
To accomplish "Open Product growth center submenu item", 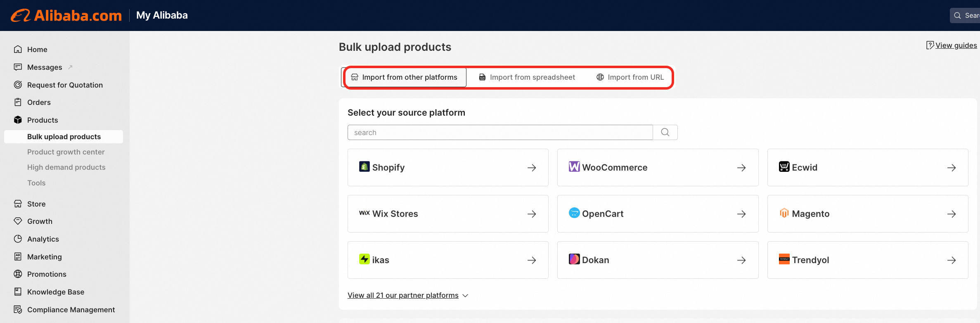I will [66, 152].
